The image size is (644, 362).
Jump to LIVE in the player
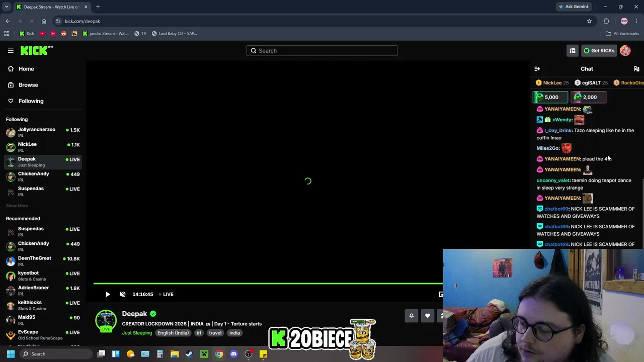pos(166,294)
